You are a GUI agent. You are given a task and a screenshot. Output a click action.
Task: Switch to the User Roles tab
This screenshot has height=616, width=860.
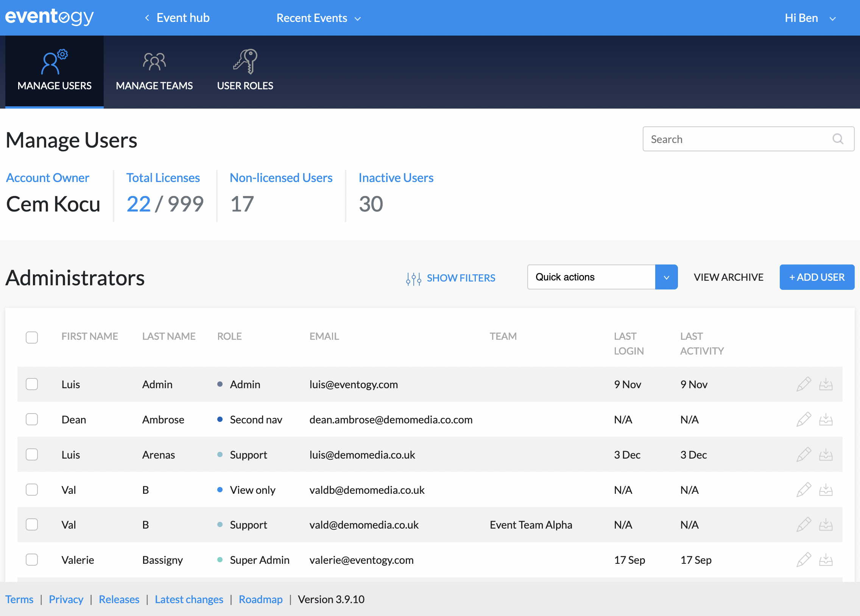point(245,72)
